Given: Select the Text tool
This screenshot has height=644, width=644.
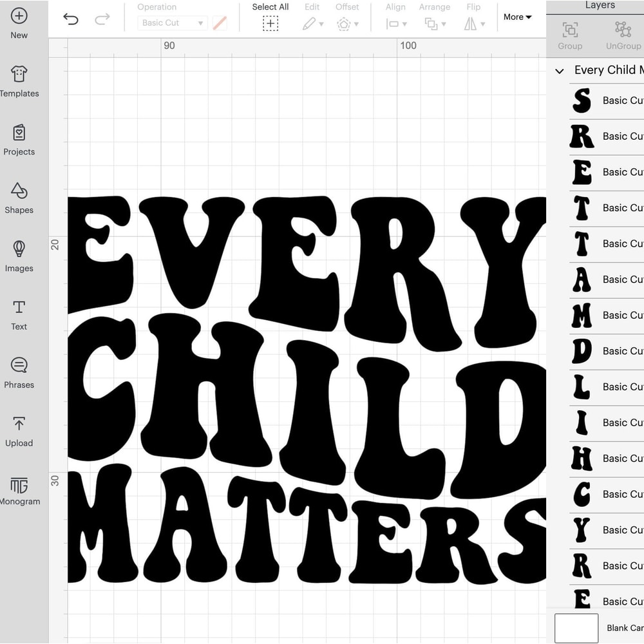Looking at the screenshot, I should click(x=18, y=315).
